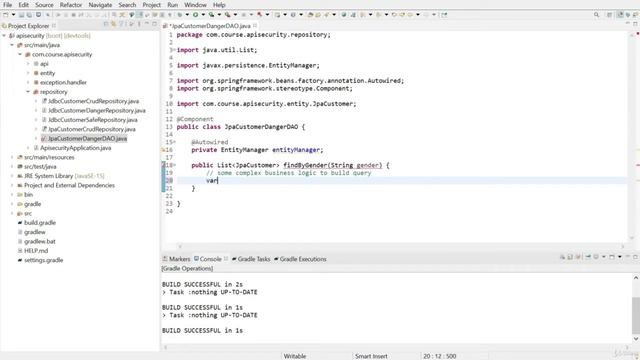
Task: Open the Navigate menu
Action: point(100,5)
